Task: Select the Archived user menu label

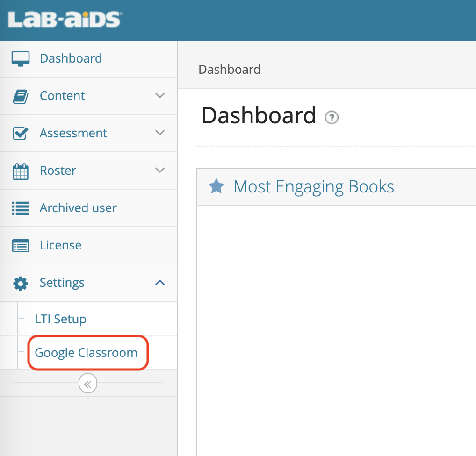Action: point(78,208)
